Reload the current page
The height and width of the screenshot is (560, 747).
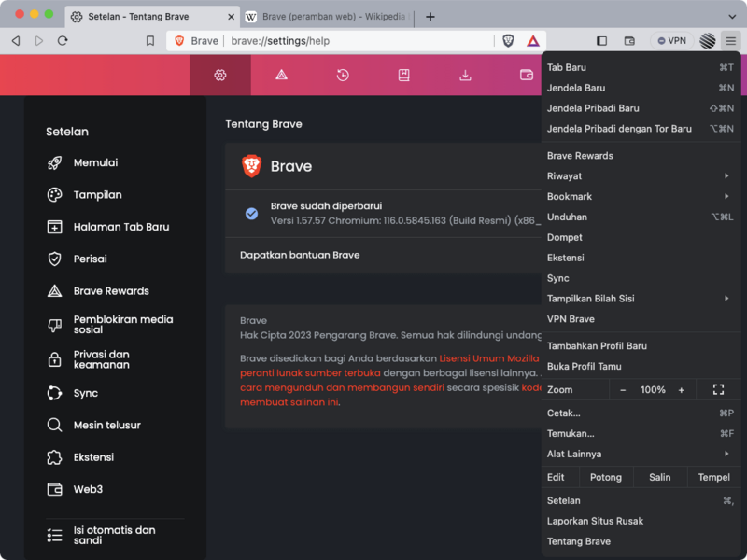[x=63, y=41]
